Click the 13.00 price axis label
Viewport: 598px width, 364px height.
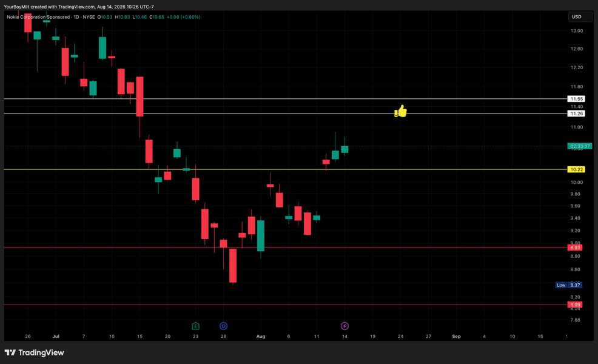click(577, 31)
